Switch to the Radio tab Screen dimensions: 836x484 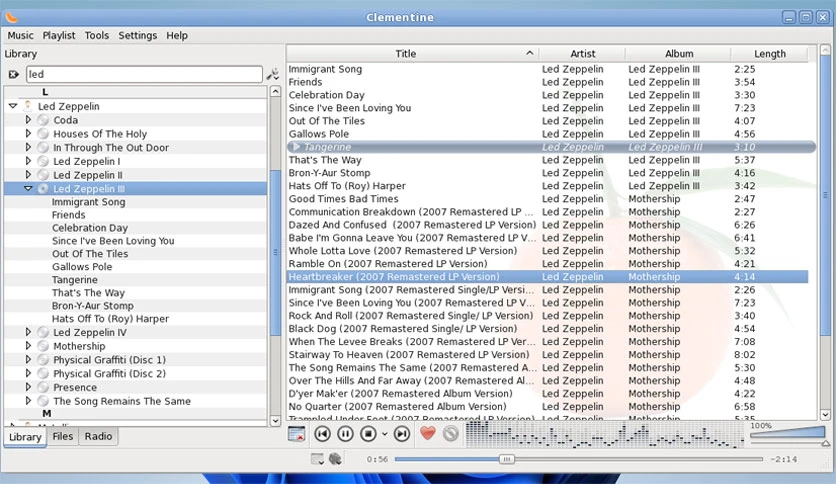(x=99, y=436)
